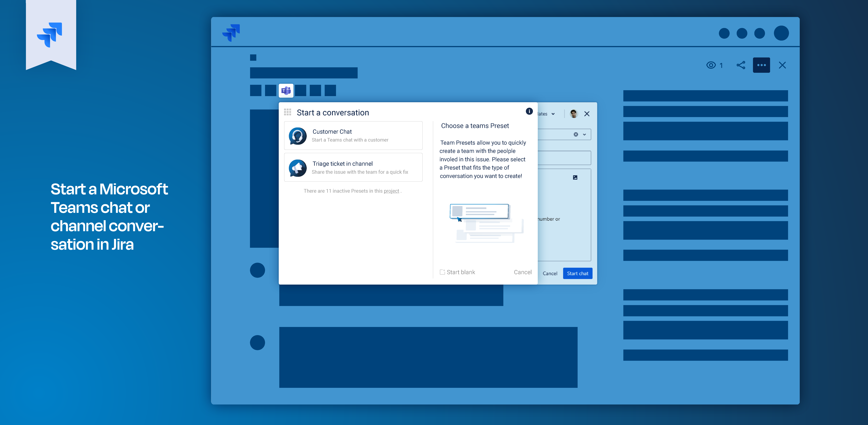Click the share icon in top right
This screenshot has height=425, width=868.
tap(741, 65)
